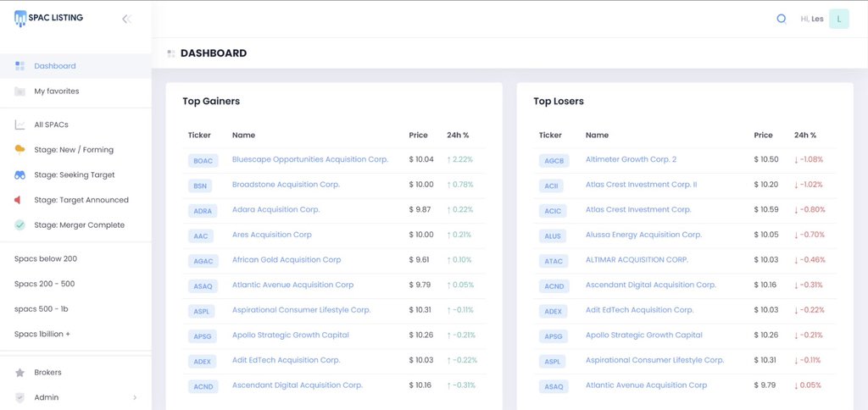This screenshot has width=868, height=410.
Task: Click the checkmark icon for Merger Complete
Action: (x=20, y=225)
